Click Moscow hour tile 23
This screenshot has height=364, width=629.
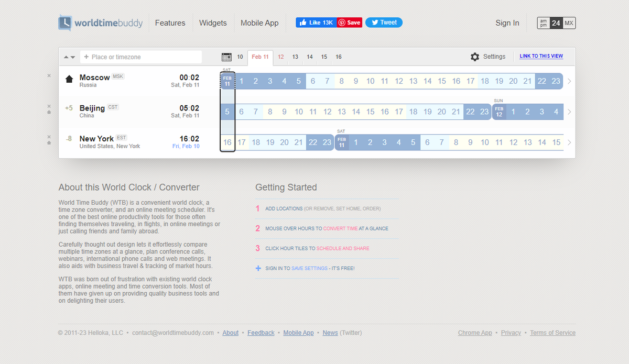point(556,81)
